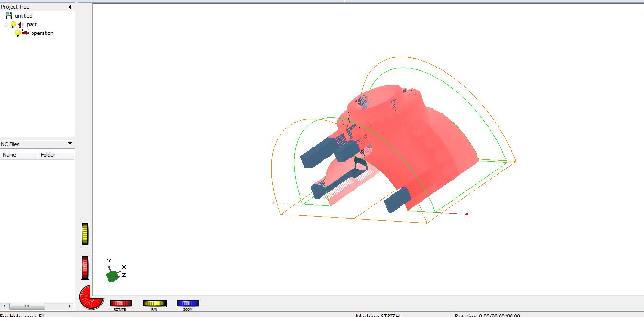This screenshot has height=317, width=644.
Task: Toggle visibility bulb for part
Action: click(13, 24)
